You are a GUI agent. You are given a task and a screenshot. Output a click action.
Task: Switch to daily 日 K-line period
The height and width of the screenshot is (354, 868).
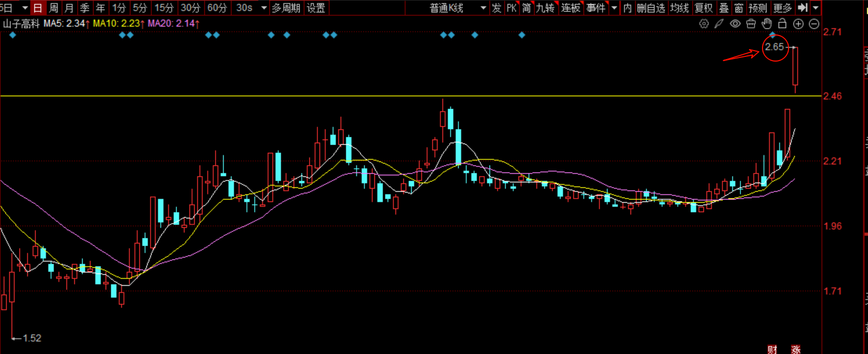pyautogui.click(x=38, y=8)
